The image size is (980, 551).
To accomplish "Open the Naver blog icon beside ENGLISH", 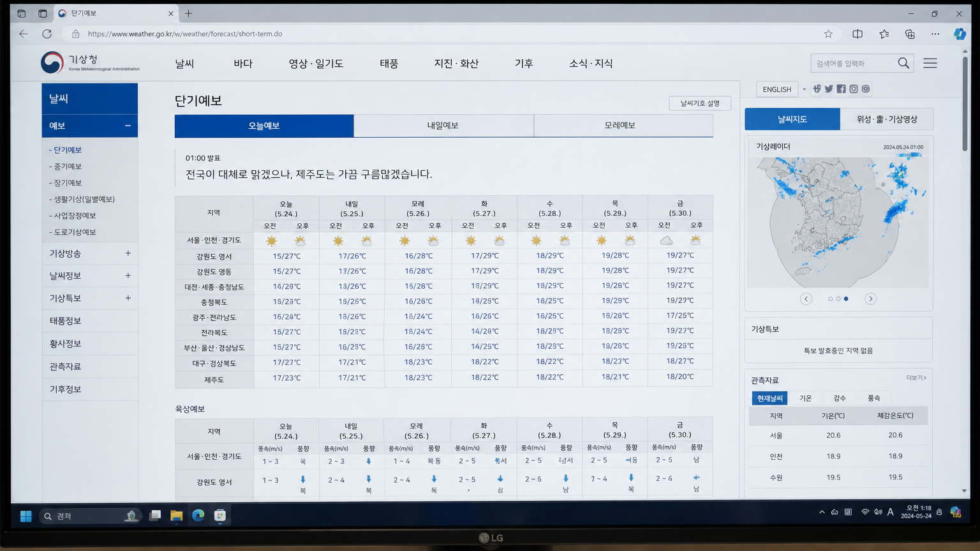I will point(817,89).
